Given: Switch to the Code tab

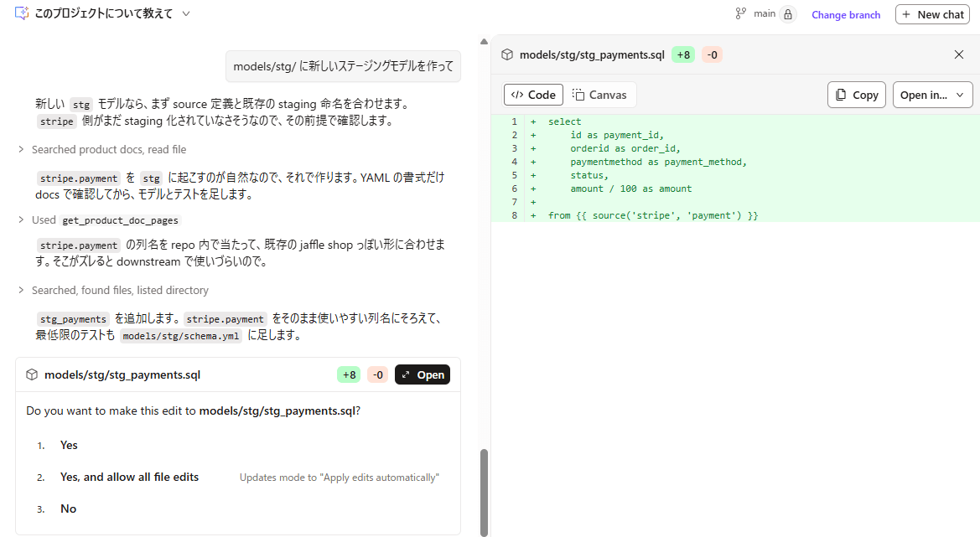Looking at the screenshot, I should (533, 95).
